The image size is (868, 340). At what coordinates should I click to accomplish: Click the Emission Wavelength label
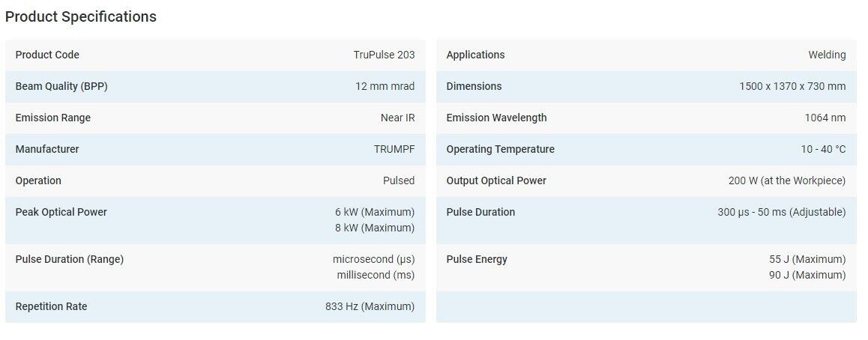[496, 118]
